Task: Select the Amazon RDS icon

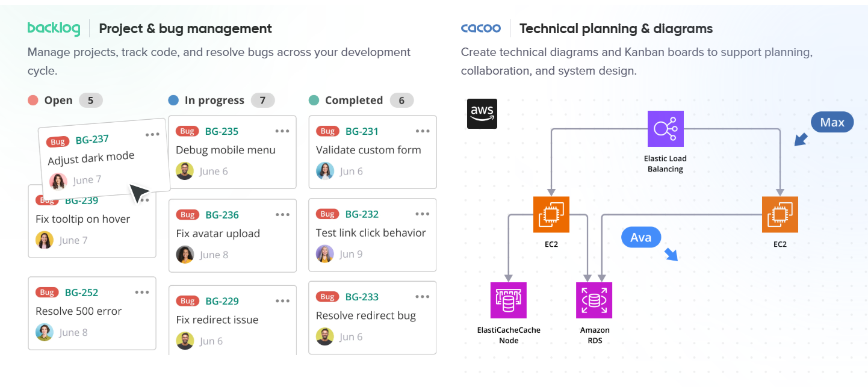Action: coord(594,300)
